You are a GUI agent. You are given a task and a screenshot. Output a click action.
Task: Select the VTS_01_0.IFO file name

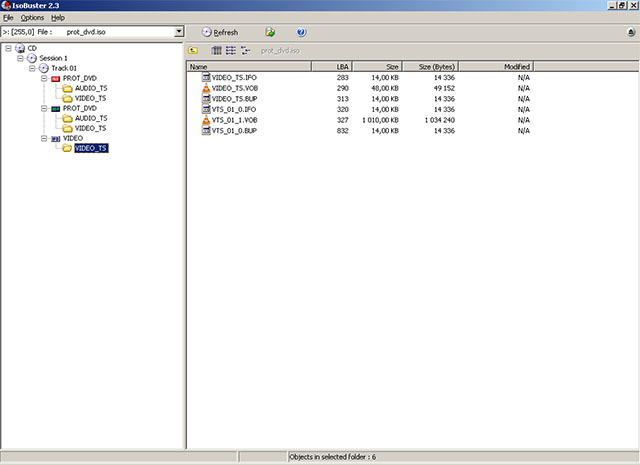point(233,109)
